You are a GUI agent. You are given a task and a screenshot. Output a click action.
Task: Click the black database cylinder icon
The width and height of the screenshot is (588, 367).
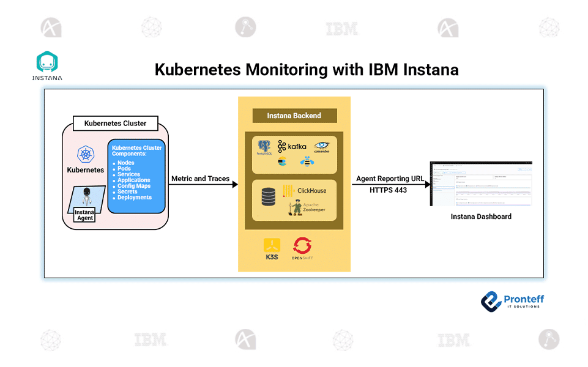[268, 197]
